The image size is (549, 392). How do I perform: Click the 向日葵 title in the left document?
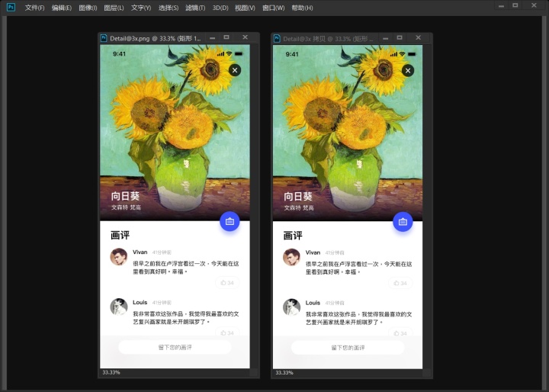coord(125,196)
